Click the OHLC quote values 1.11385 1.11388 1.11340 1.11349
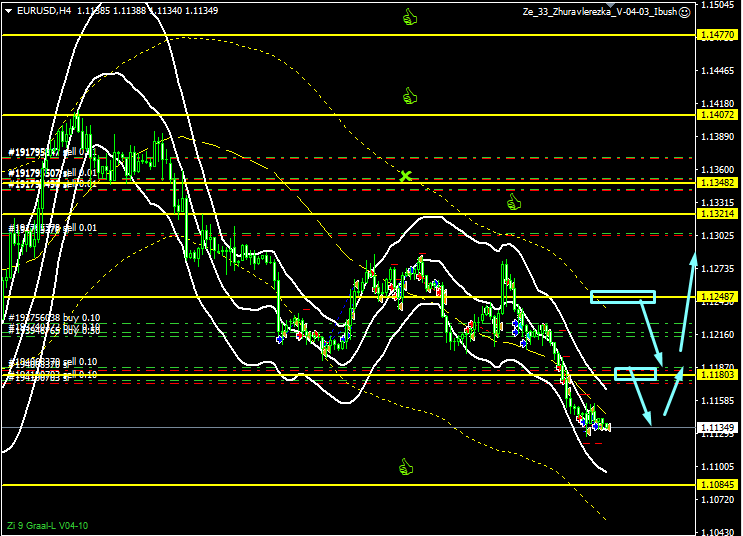Image resolution: width=743 pixels, height=536 pixels. tap(147, 10)
